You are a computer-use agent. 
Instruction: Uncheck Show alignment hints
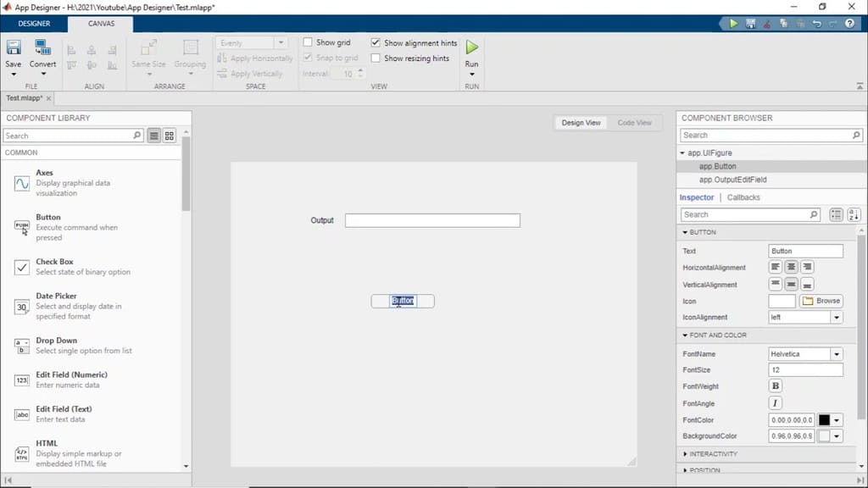(x=376, y=42)
